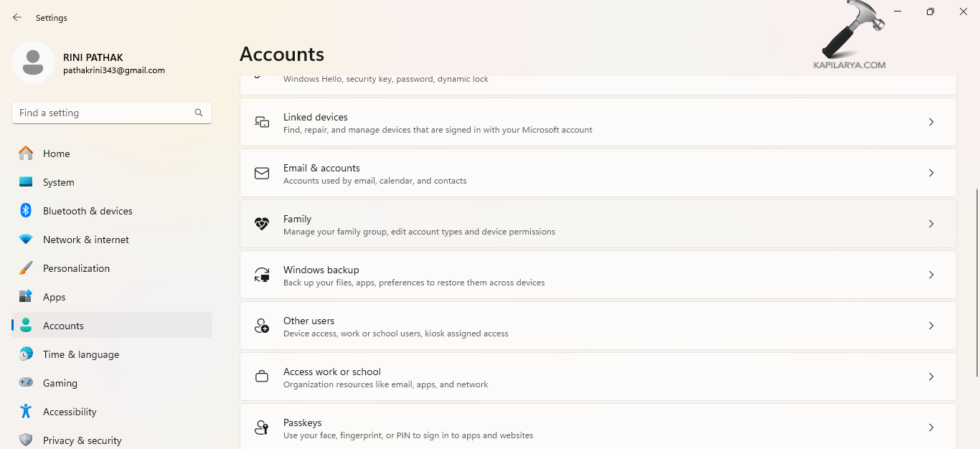Click the Bluetooth & devices sidebar icon
Screen dimensions: 980x449
point(26,211)
